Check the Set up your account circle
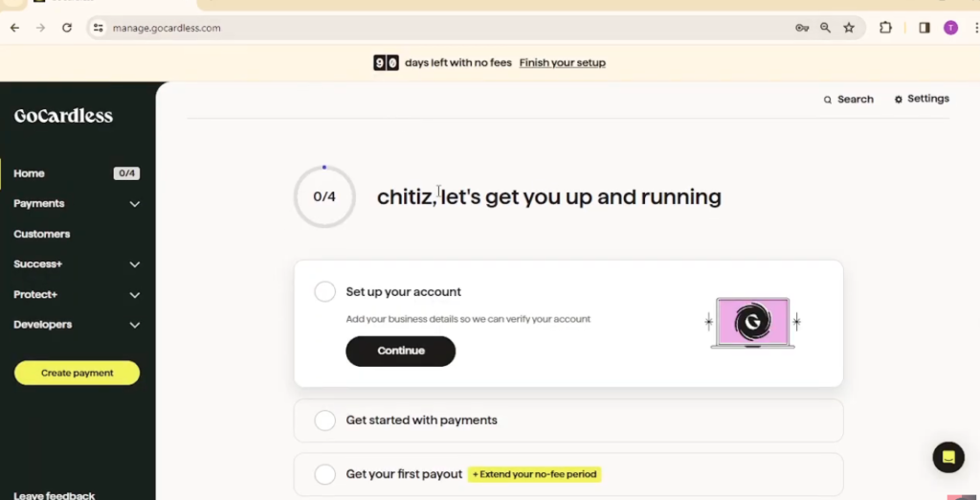The image size is (980, 500). [325, 291]
